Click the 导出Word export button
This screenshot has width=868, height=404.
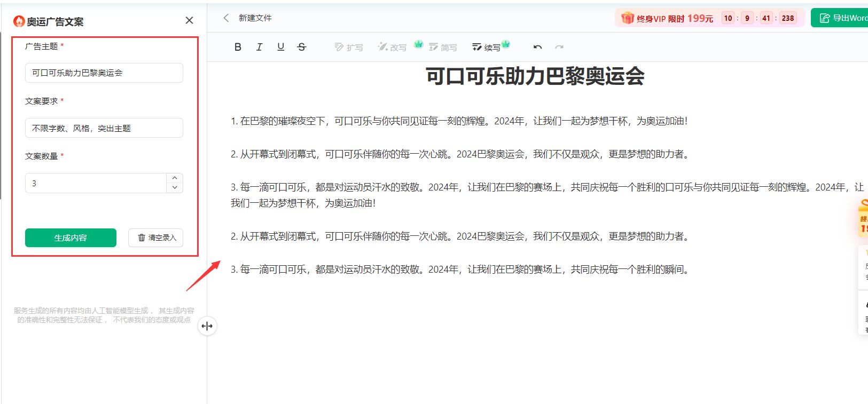coord(839,18)
